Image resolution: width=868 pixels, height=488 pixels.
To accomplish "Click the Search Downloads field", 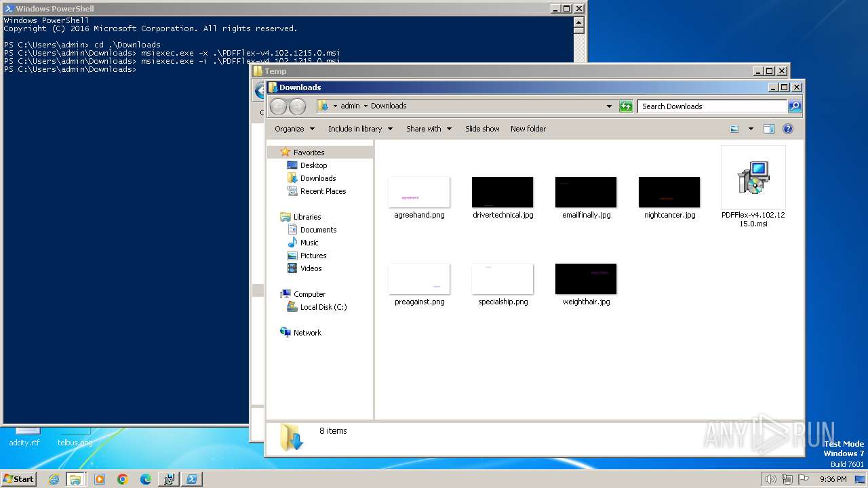I will pos(712,106).
